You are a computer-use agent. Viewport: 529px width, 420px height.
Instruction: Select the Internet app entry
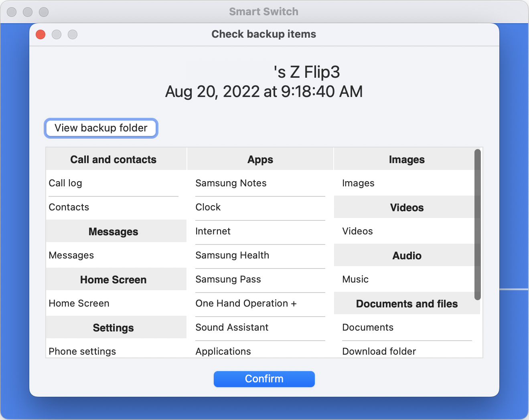point(260,231)
